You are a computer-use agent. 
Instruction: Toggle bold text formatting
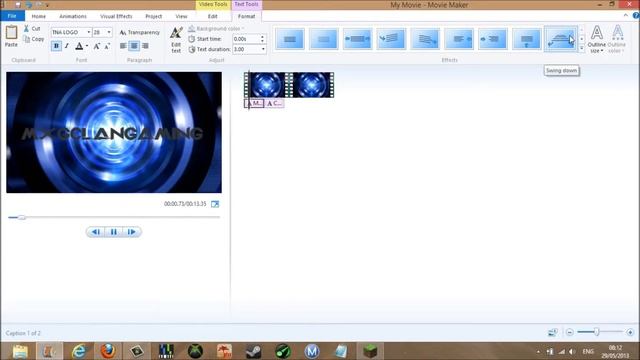(x=56, y=46)
